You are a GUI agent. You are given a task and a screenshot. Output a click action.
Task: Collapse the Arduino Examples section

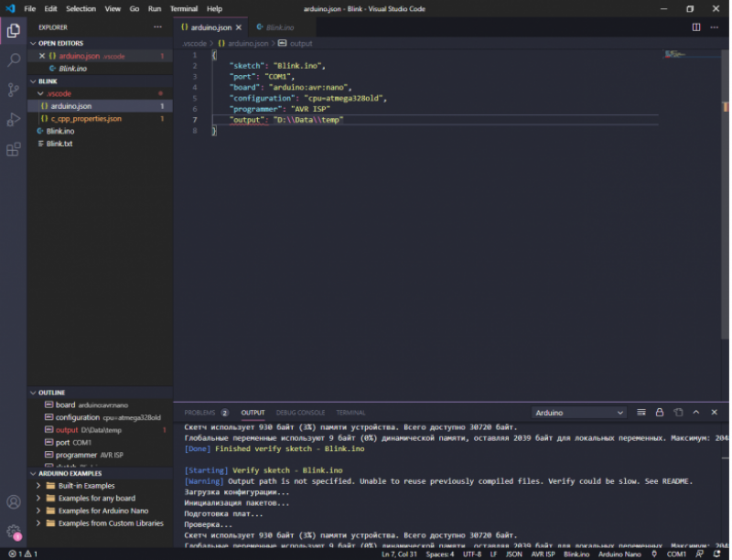click(x=33, y=474)
